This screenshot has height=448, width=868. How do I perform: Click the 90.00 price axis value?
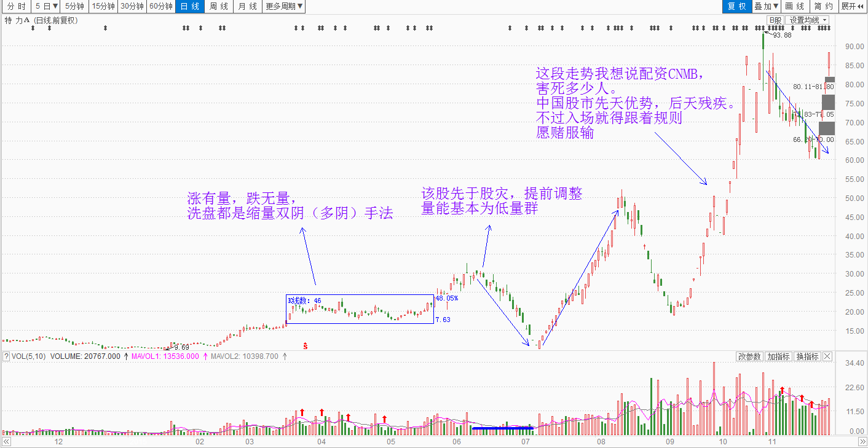(x=854, y=47)
